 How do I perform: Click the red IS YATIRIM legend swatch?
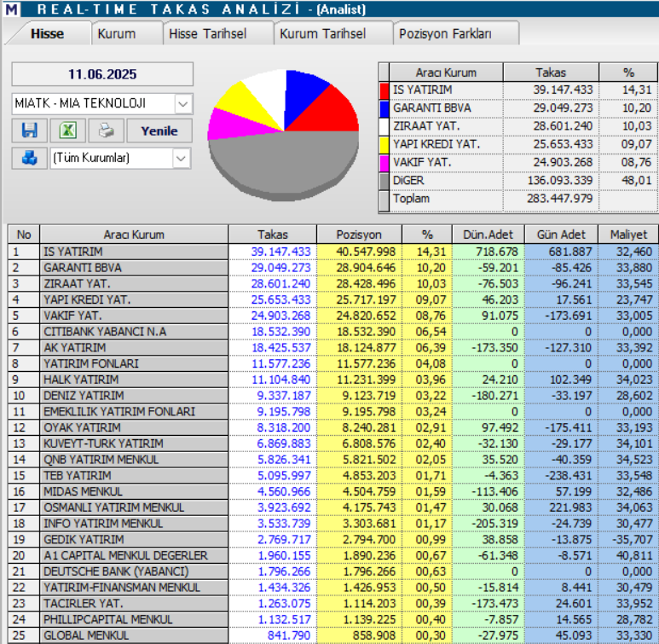(384, 90)
